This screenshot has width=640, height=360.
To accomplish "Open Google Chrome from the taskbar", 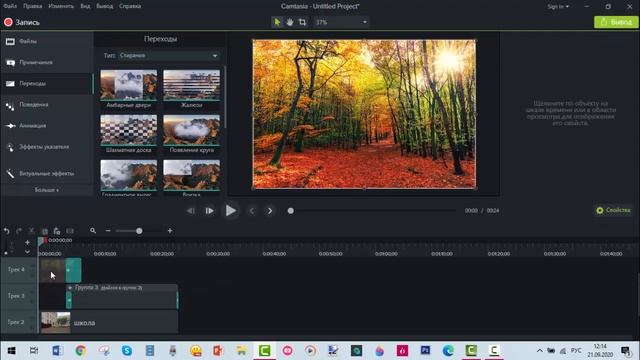I will (x=80, y=351).
